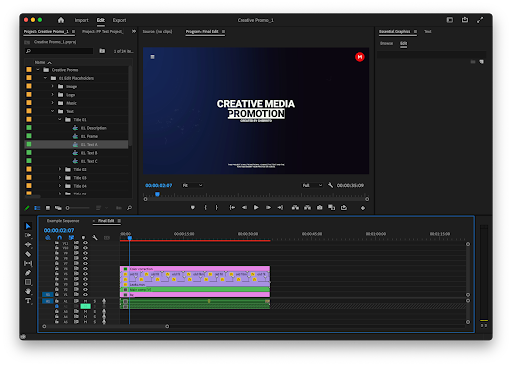Open Program monitor wrench settings
Screen dimensions: 512x366
coord(330,185)
